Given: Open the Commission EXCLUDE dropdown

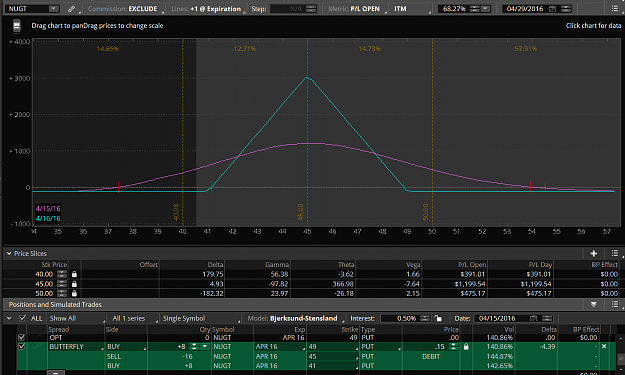Looking at the screenshot, I should [126, 9].
